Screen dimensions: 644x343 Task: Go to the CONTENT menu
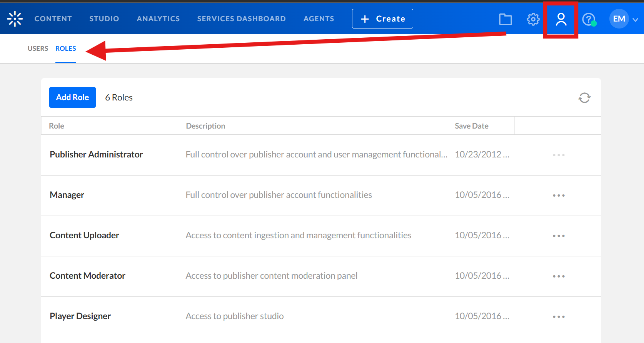(53, 19)
